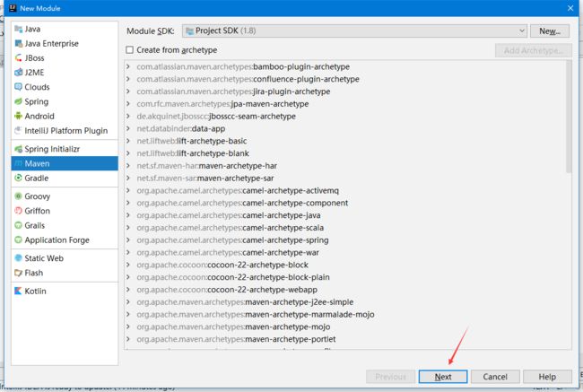
Task: Close the New Module dialog
Action: pos(570,8)
